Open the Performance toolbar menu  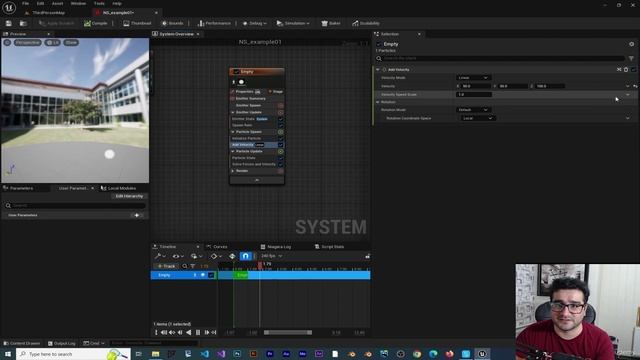click(214, 23)
